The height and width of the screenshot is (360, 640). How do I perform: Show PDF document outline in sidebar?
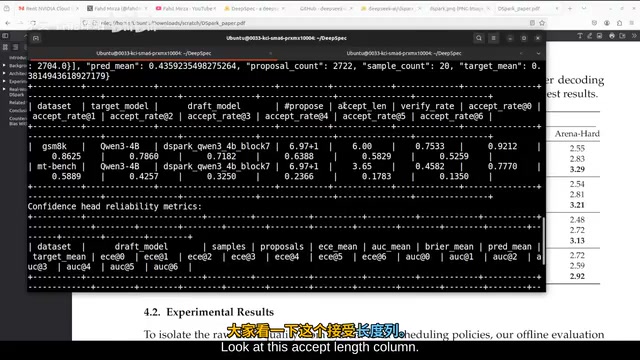pyautogui.click(x=16, y=47)
